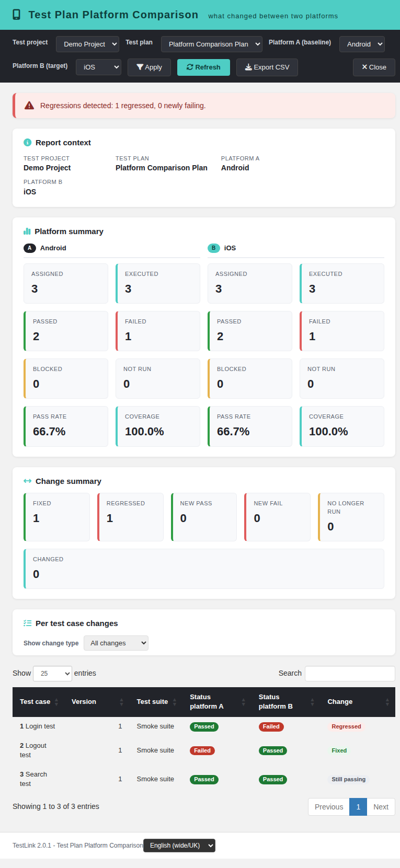This screenshot has height=868, width=400.
Task: Sort by Test case column arrows
Action: [x=56, y=702]
